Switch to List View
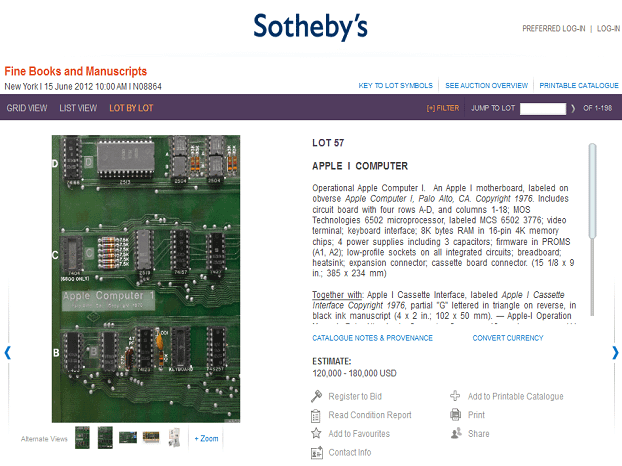 pyautogui.click(x=78, y=108)
